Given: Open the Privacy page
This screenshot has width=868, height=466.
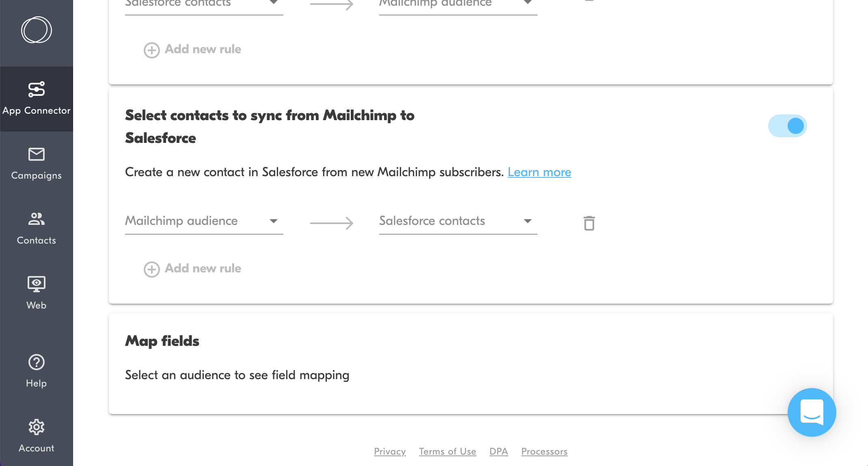Looking at the screenshot, I should pos(390,451).
